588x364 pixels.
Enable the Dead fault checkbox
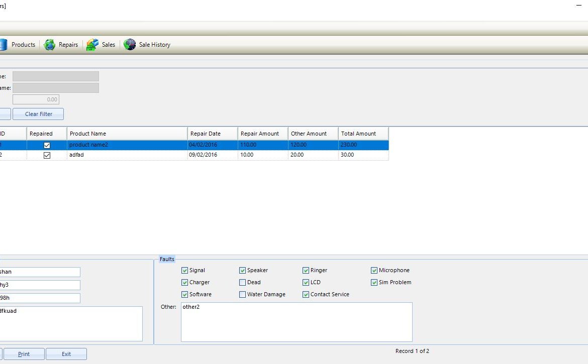(x=243, y=283)
